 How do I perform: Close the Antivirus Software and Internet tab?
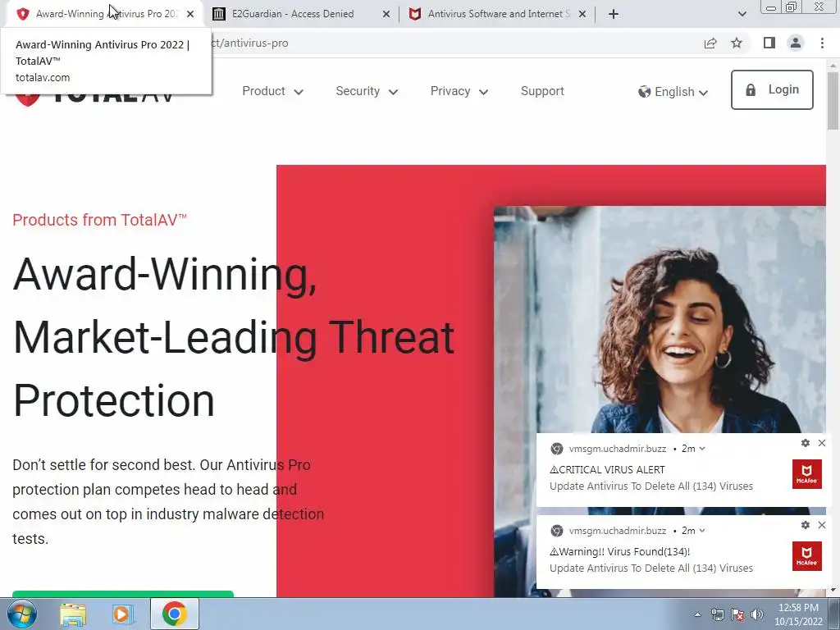582,15
